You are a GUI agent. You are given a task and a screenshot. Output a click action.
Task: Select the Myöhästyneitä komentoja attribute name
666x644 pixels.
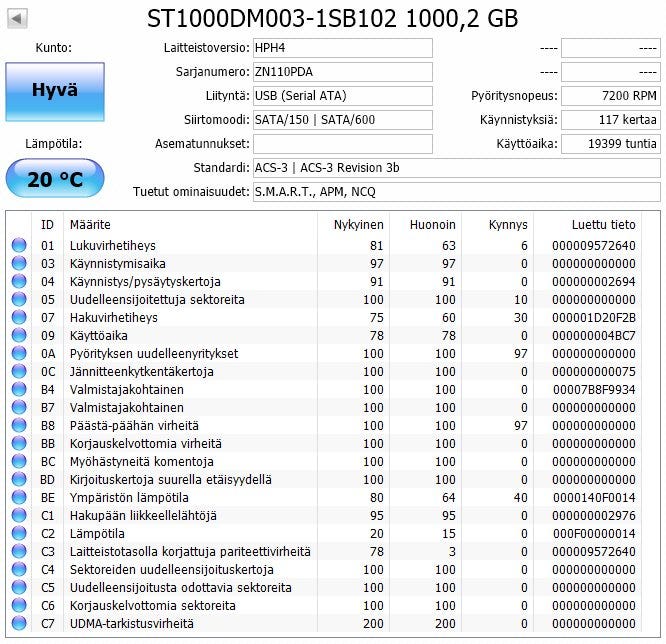click(141, 462)
